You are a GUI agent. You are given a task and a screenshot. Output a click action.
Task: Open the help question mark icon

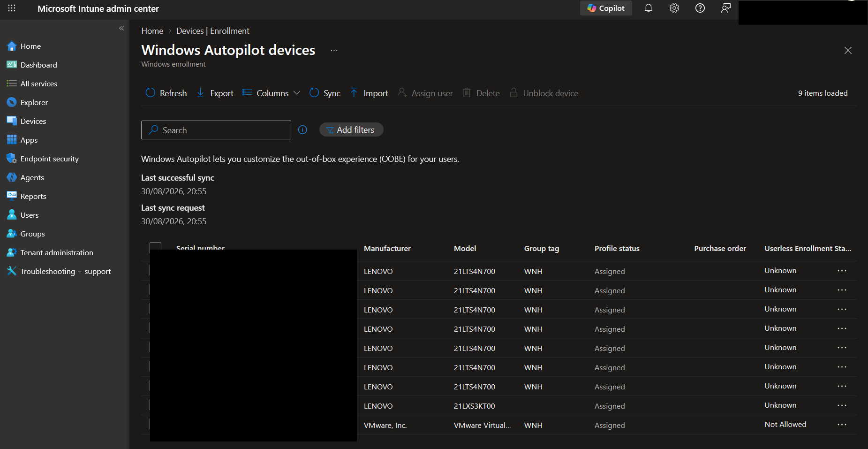coord(700,8)
